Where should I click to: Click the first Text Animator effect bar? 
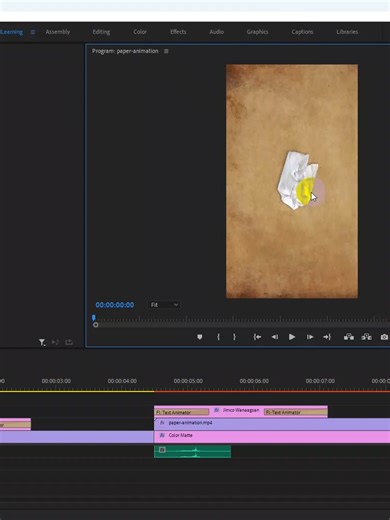pyautogui.click(x=182, y=412)
